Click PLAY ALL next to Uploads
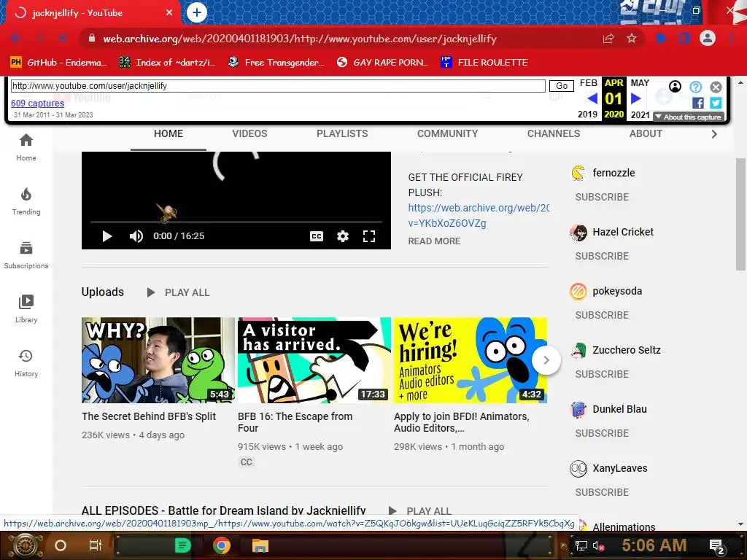 click(x=178, y=292)
